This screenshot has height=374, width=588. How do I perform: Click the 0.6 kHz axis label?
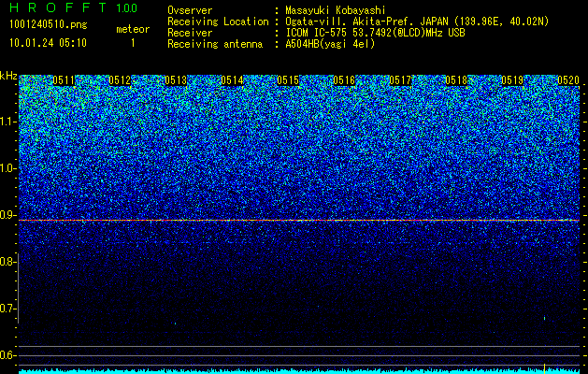tap(7, 355)
